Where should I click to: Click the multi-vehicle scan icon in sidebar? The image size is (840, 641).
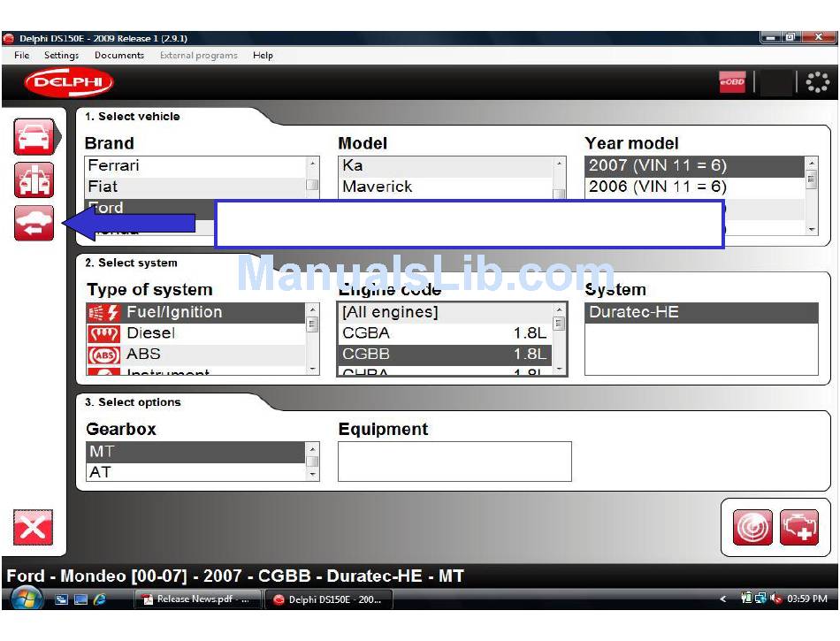[x=34, y=180]
